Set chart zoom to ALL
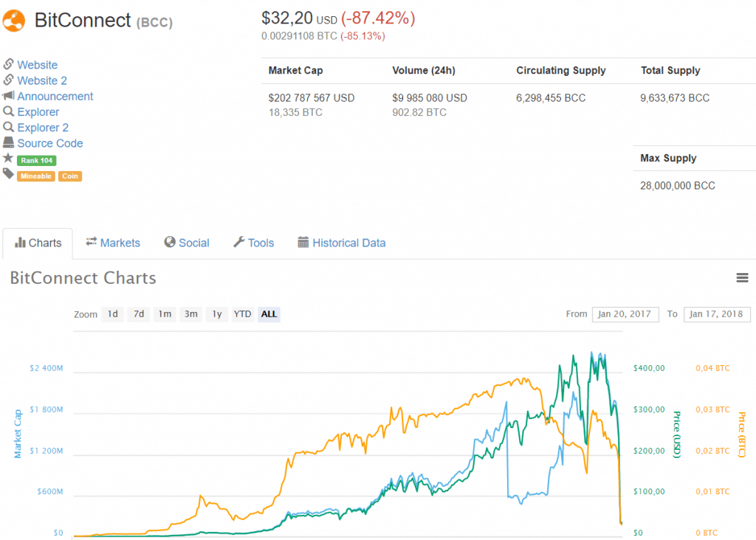Viewport: 756px width, 540px height. [x=269, y=314]
